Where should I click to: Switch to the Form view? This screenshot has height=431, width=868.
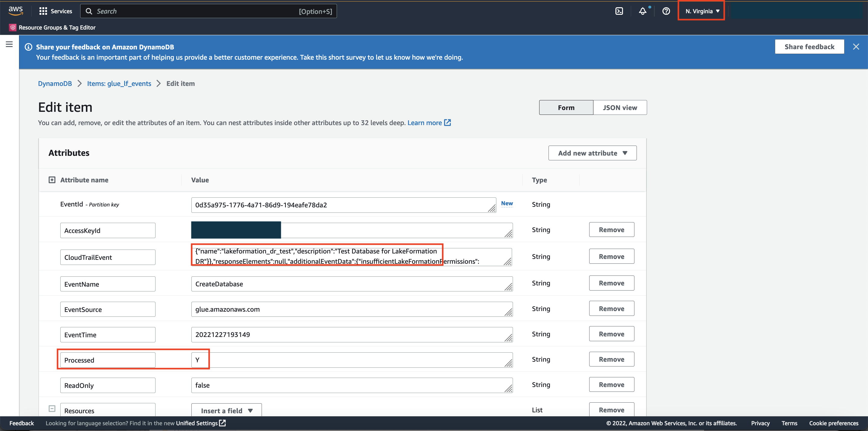tap(566, 108)
